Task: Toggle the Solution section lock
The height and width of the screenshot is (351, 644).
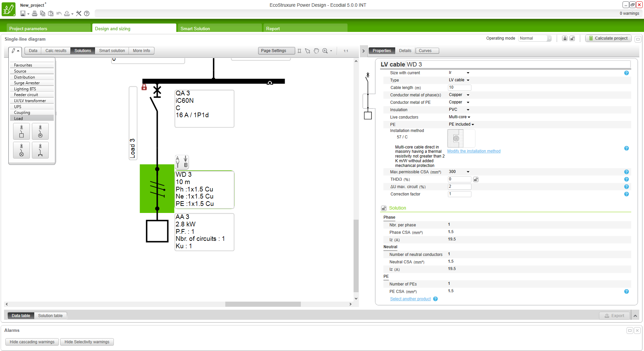Action: (384, 208)
